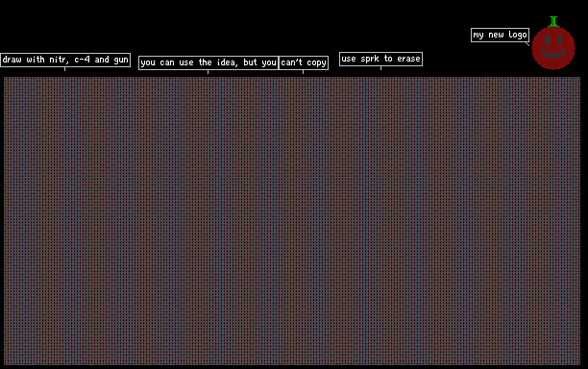Viewport: 588px width, 369px height.
Task: Click the word 'sprk' in the erase sign
Action: [369, 60]
